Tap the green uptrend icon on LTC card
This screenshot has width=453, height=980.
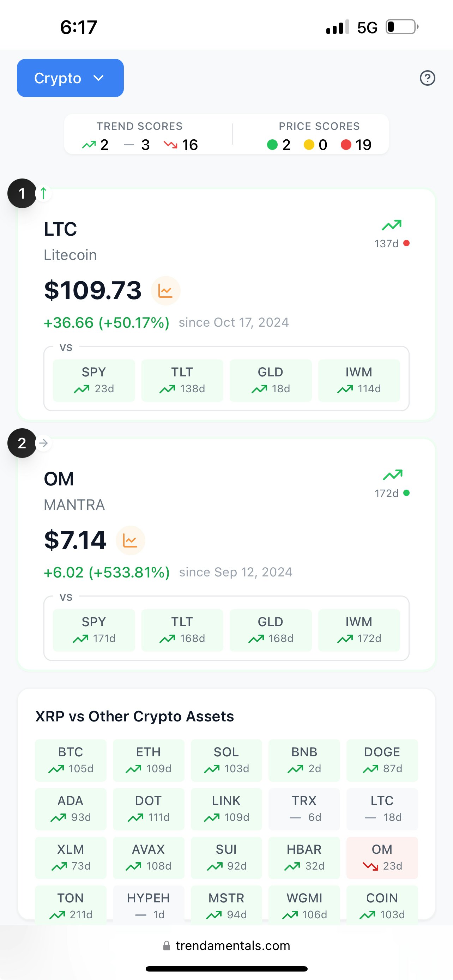click(x=392, y=225)
